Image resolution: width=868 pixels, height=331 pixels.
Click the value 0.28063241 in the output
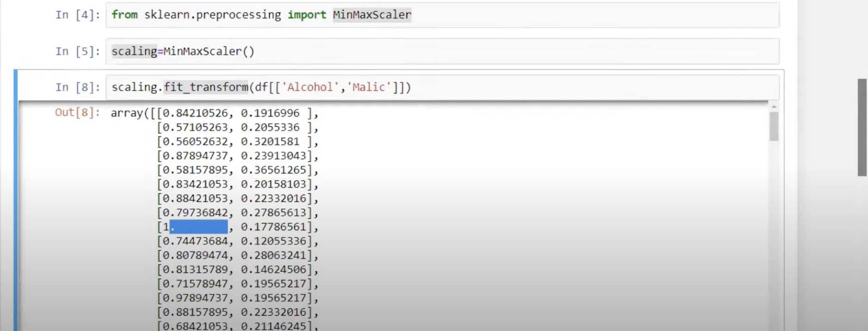pyautogui.click(x=273, y=256)
